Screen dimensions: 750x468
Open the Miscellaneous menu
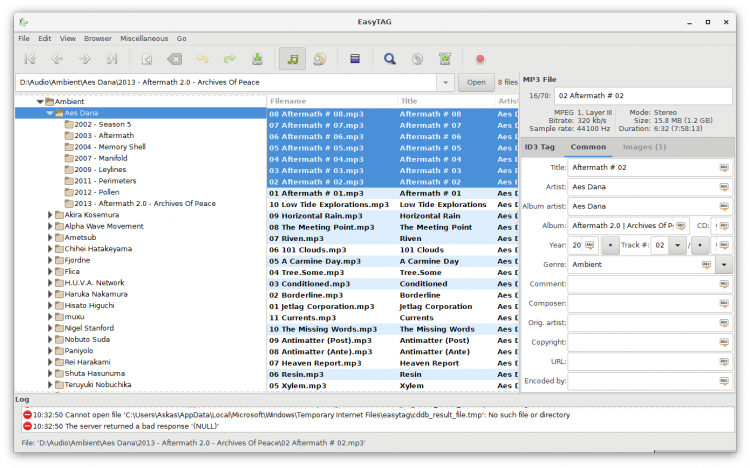pyautogui.click(x=144, y=38)
